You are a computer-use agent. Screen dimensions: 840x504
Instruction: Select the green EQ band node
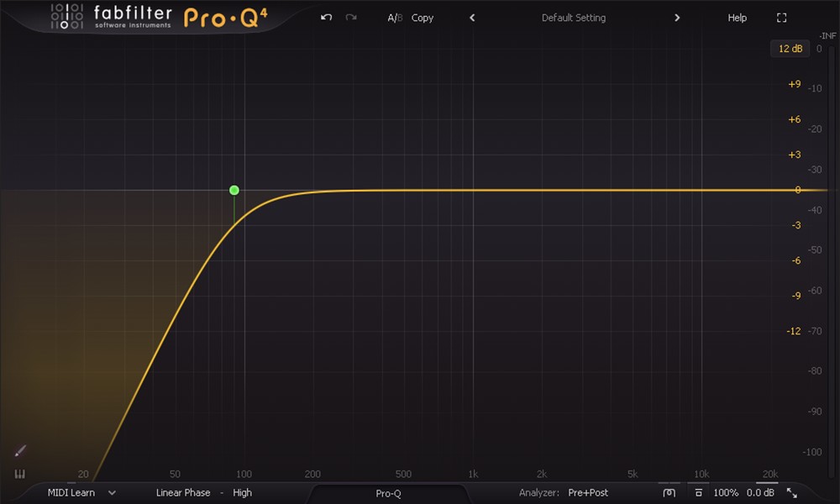[234, 190]
